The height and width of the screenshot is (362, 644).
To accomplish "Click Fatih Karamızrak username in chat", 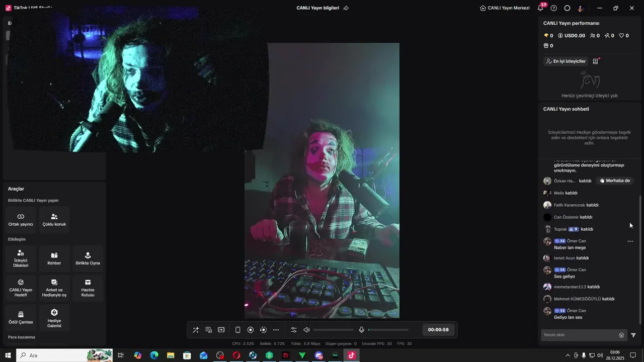I will [x=570, y=205].
